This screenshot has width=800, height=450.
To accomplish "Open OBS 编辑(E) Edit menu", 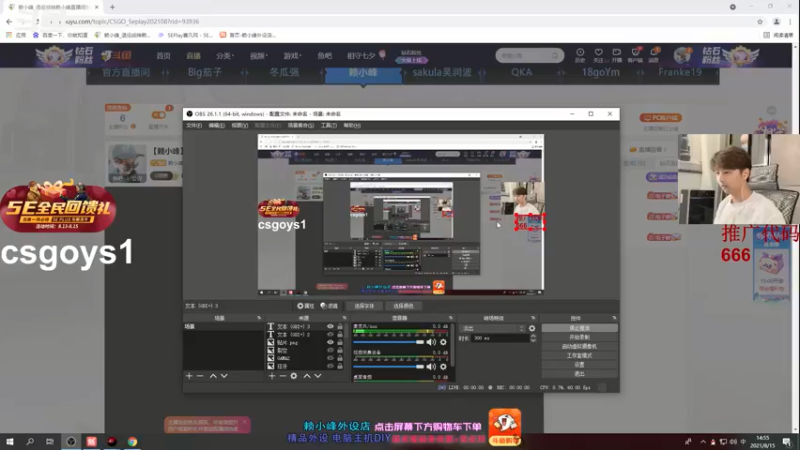I will tap(216, 126).
